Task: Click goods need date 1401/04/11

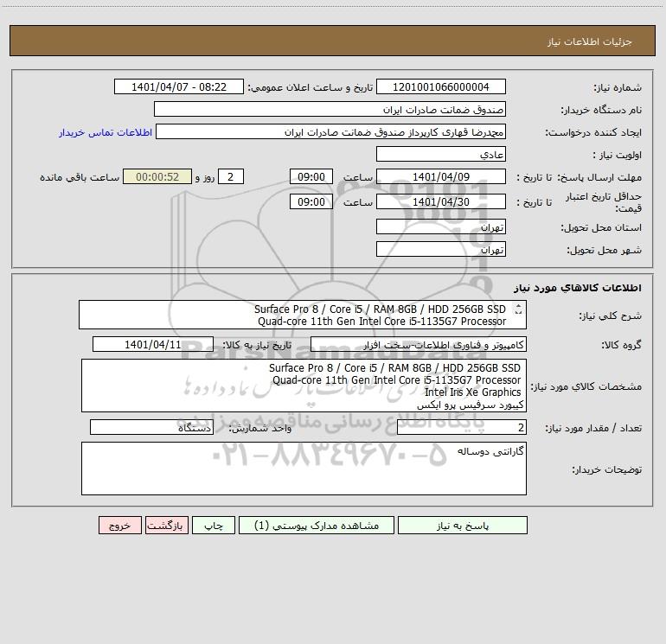Action: 153,344
